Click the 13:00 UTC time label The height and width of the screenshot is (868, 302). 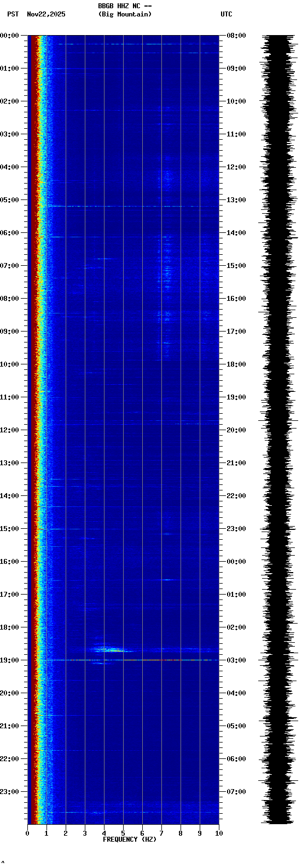(x=236, y=200)
